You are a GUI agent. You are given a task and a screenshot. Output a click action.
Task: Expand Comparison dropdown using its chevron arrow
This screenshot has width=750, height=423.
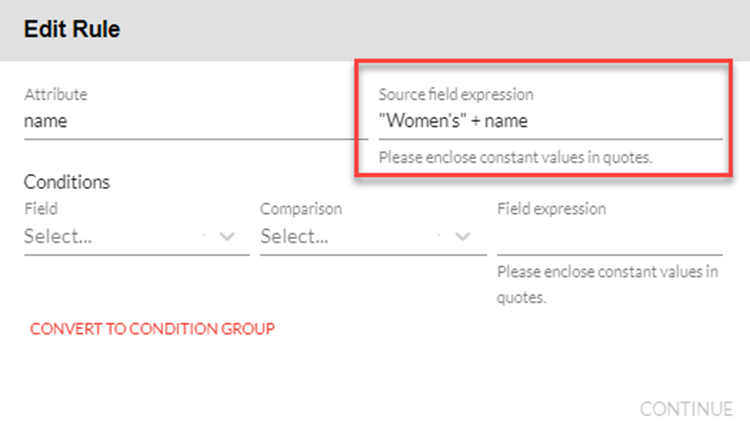(x=463, y=237)
